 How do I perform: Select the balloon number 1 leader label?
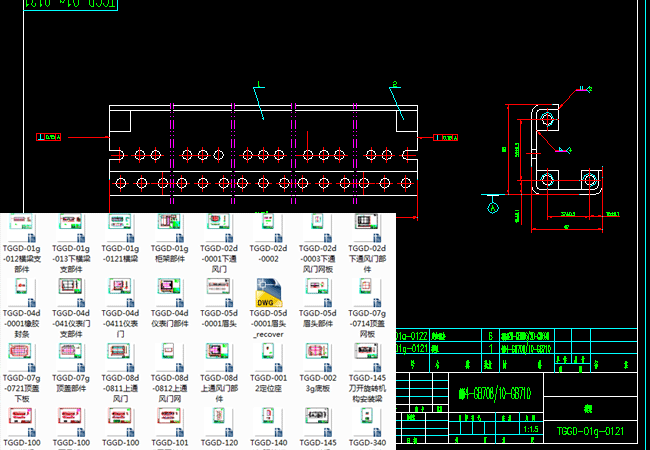click(x=257, y=85)
